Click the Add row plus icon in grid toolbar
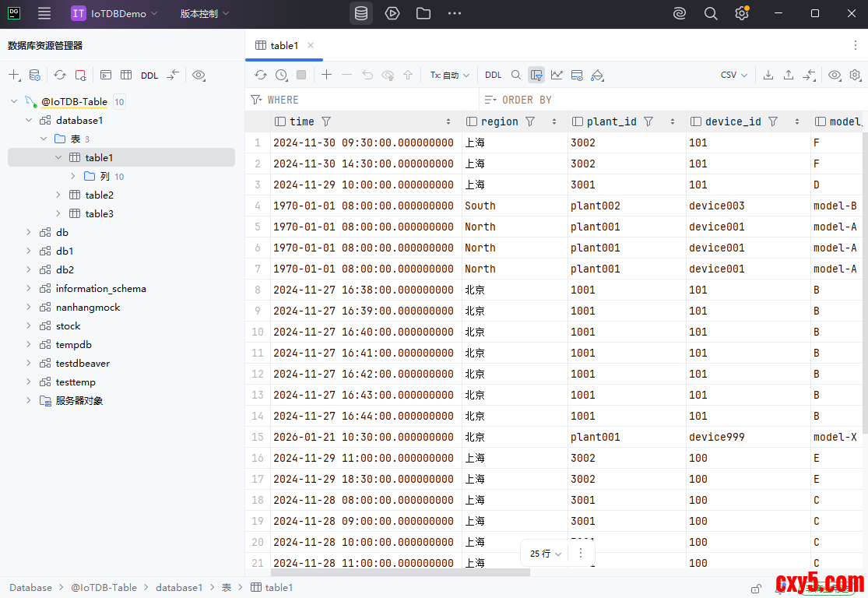 (x=326, y=75)
